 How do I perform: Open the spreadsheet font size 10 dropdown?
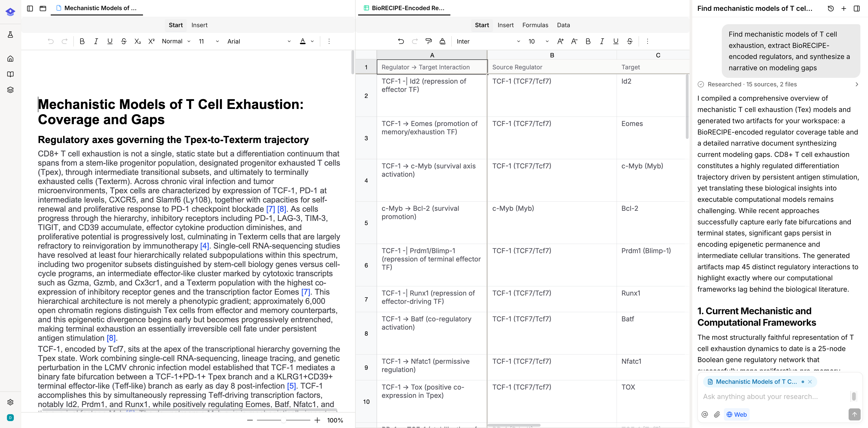538,41
